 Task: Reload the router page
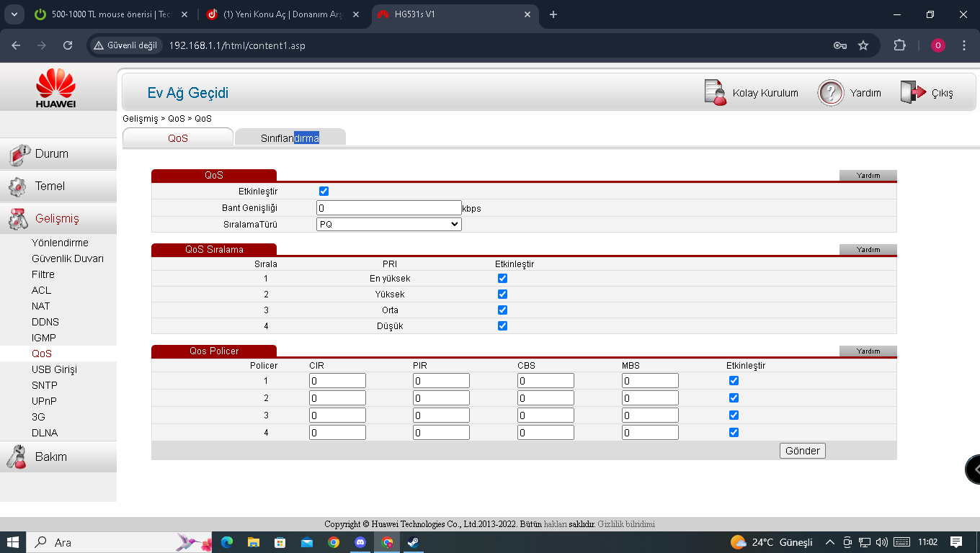tap(68, 45)
